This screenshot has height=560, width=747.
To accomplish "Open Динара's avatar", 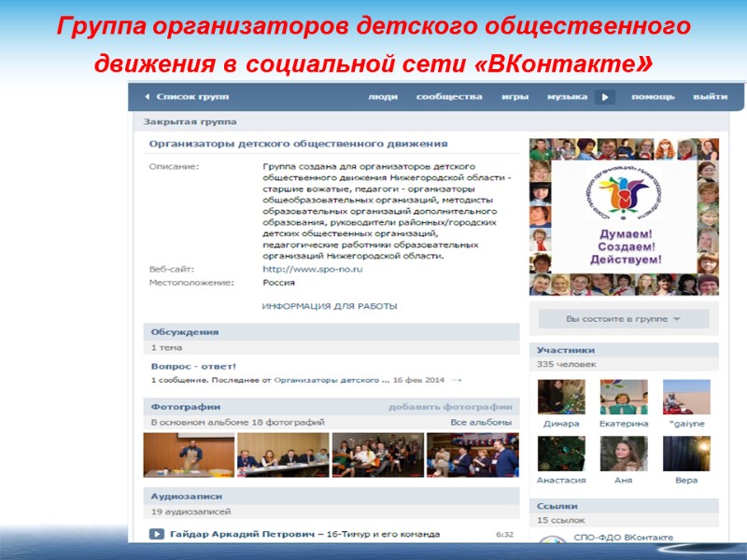I will (x=561, y=397).
